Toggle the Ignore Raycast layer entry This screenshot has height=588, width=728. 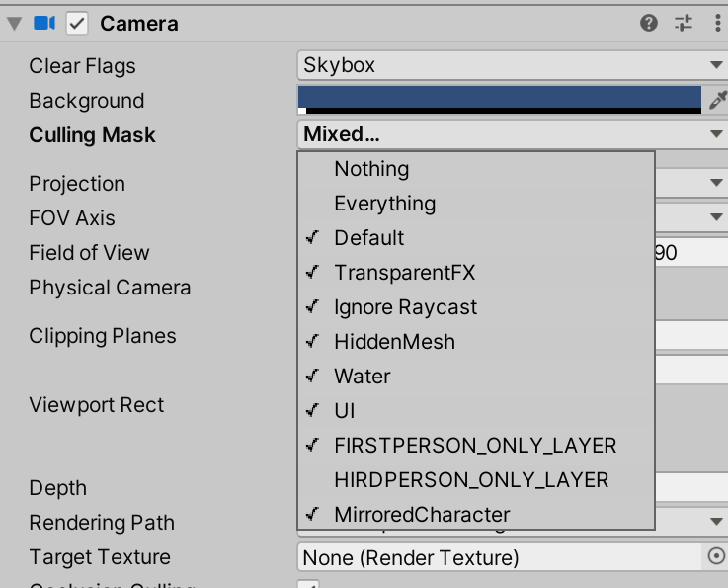405,307
